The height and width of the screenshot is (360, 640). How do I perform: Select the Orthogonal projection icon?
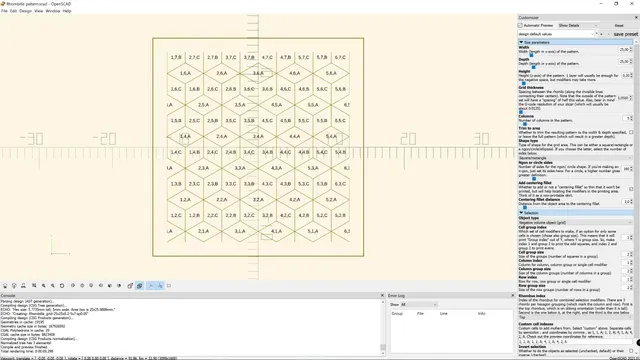pos(140,286)
